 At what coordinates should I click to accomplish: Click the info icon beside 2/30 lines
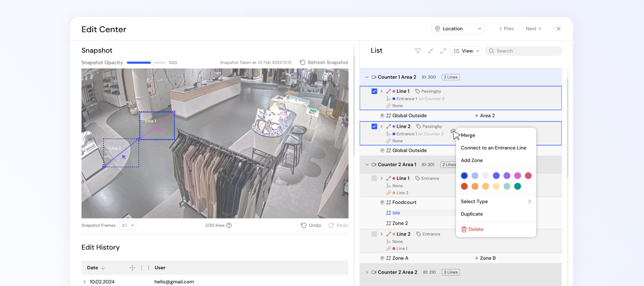click(x=229, y=226)
